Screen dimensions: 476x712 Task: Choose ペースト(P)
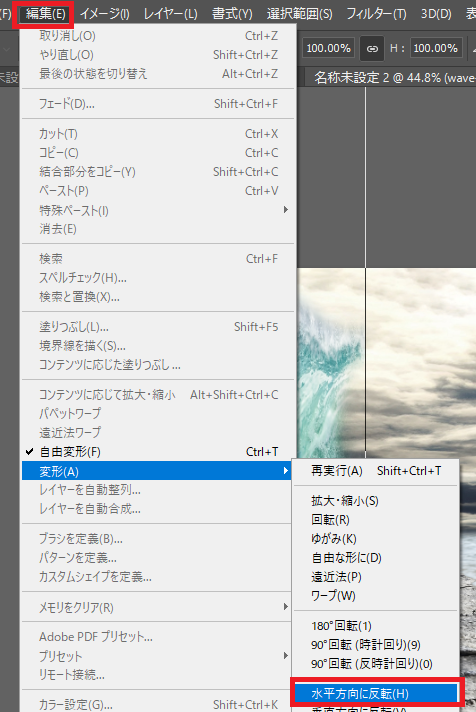click(159, 191)
